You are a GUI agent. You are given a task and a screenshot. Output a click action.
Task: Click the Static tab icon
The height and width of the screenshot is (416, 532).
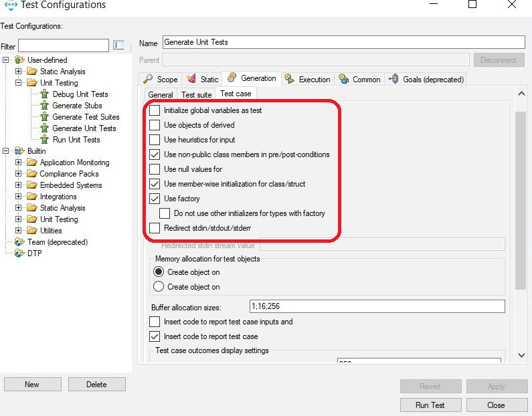coord(191,79)
